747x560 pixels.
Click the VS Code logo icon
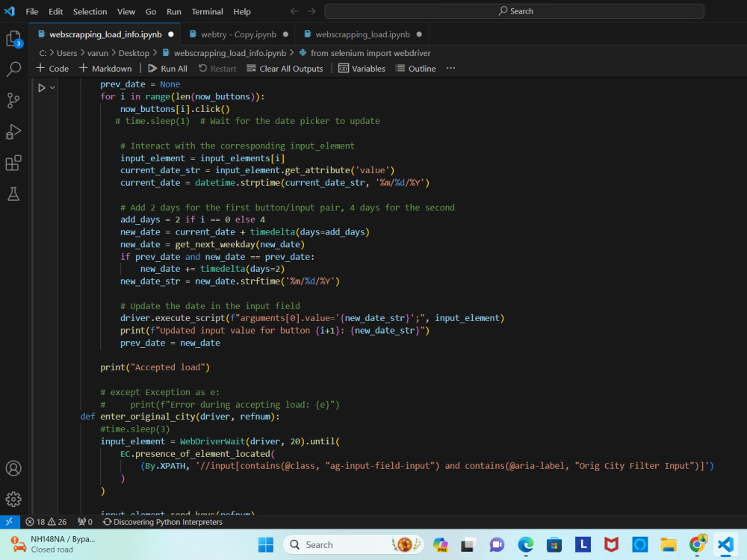point(10,11)
